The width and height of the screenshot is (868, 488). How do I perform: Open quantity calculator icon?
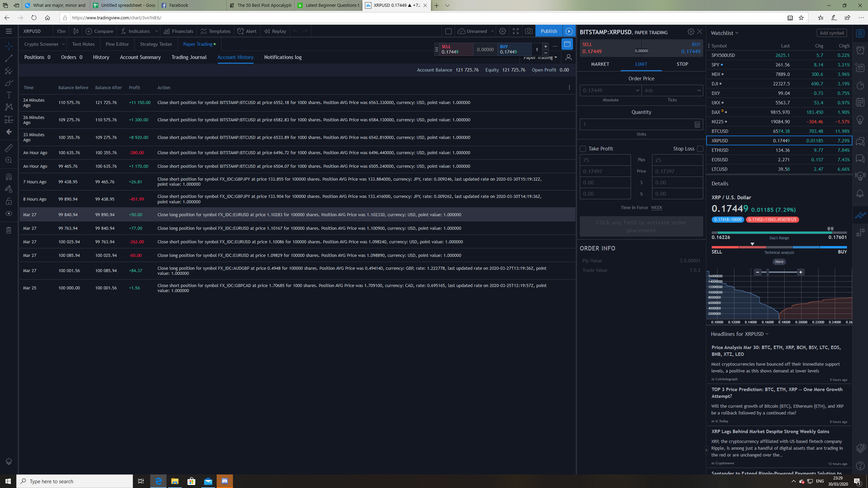point(697,124)
